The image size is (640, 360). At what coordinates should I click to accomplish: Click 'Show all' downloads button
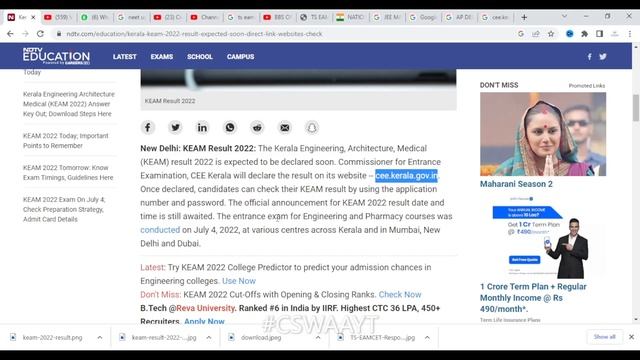click(x=604, y=337)
